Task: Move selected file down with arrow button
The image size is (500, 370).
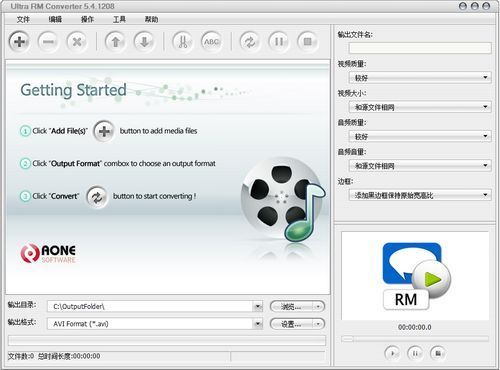Action: pyautogui.click(x=144, y=42)
